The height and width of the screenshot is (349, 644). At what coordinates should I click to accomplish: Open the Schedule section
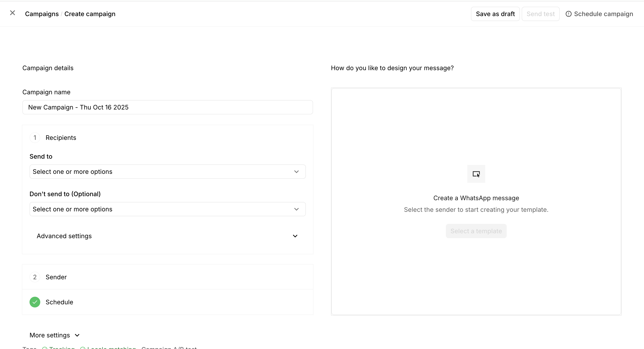pos(59,302)
